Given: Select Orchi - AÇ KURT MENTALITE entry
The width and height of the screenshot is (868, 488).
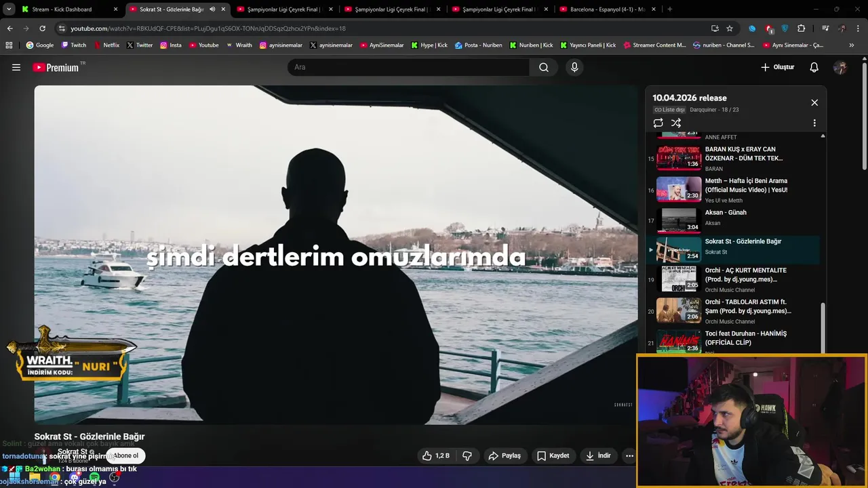Looking at the screenshot, I should tap(733, 279).
